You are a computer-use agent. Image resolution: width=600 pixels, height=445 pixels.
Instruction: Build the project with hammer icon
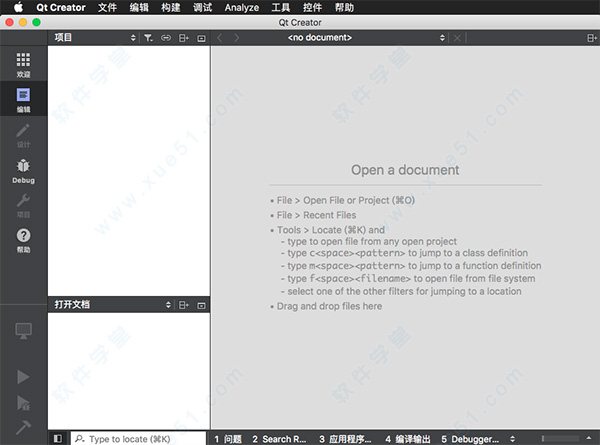pyautogui.click(x=23, y=427)
